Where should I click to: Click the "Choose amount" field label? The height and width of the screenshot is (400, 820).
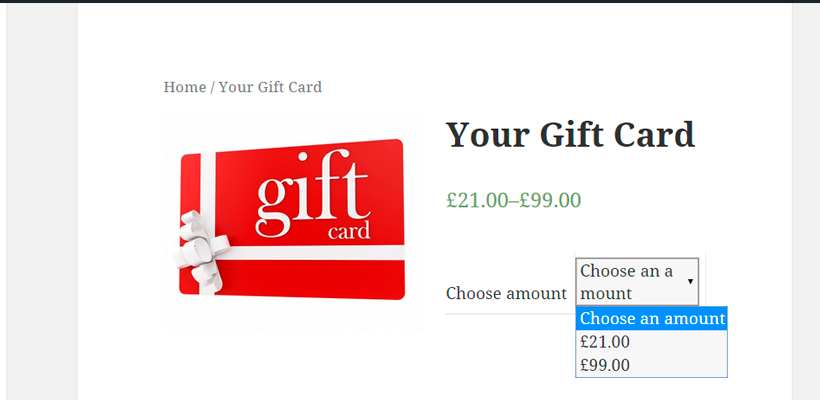[x=506, y=293]
